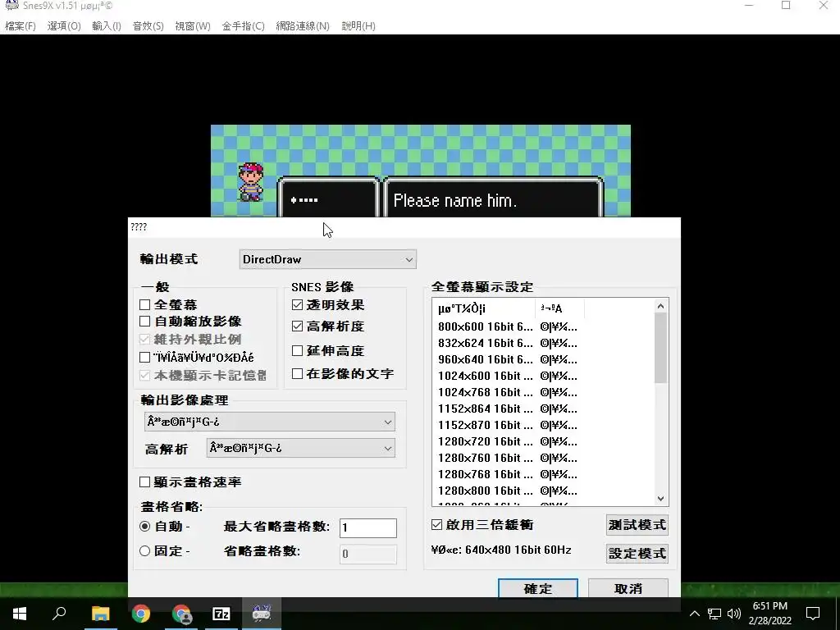Click first column header of resolution list
Screen dimensions: 840x630
(484, 308)
